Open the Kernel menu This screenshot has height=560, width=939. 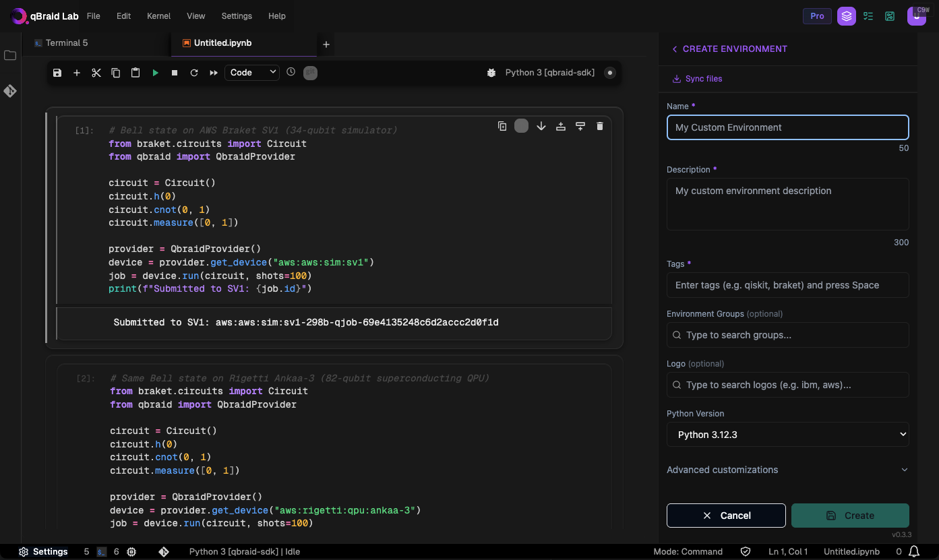point(159,15)
